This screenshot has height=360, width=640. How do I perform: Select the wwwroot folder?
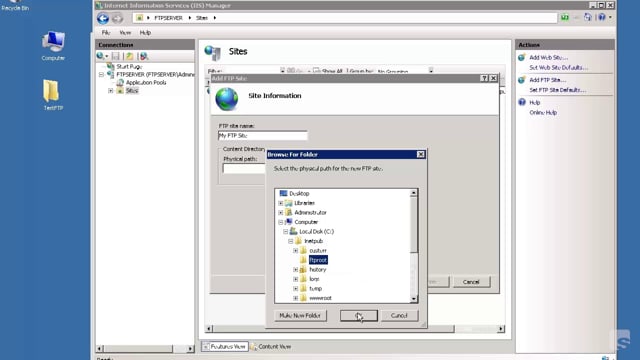320,298
